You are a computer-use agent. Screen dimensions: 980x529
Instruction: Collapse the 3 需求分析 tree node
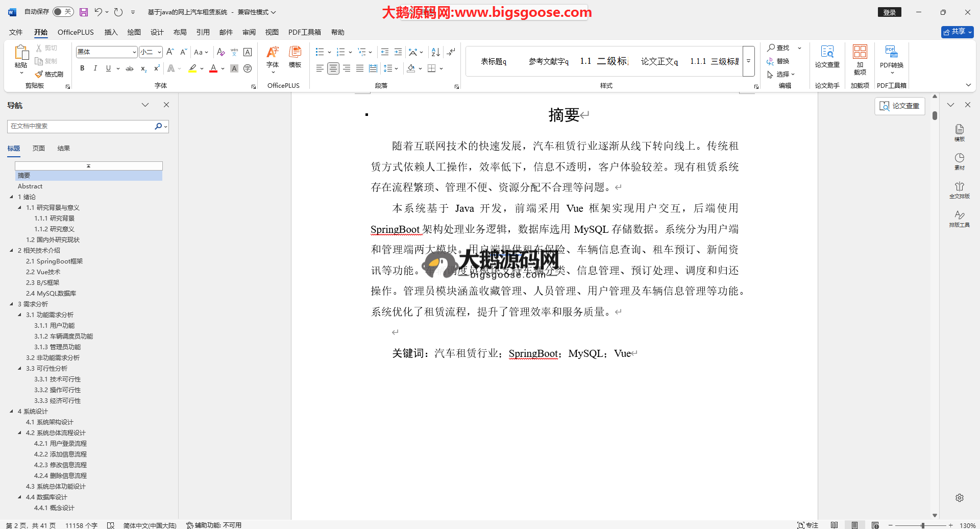coord(12,304)
